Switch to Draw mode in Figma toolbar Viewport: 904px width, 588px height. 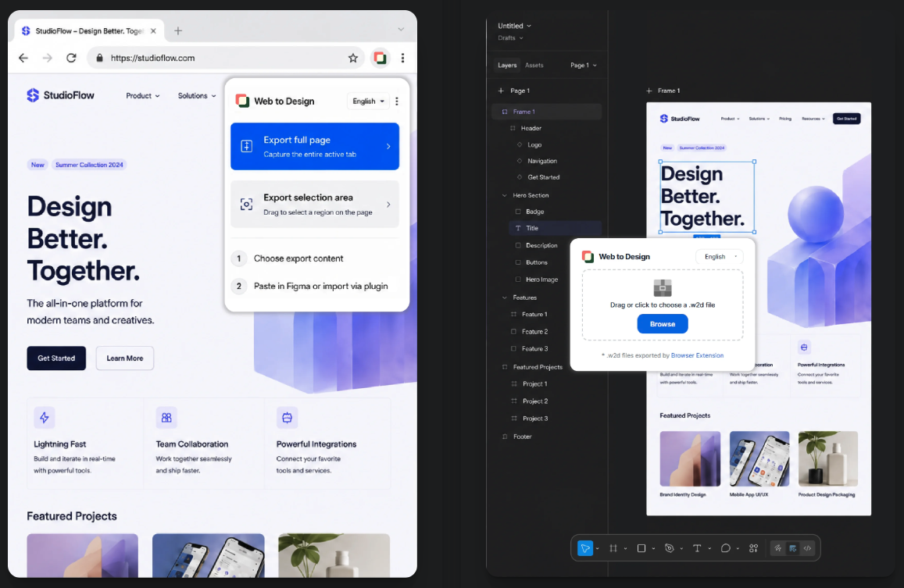(x=777, y=548)
